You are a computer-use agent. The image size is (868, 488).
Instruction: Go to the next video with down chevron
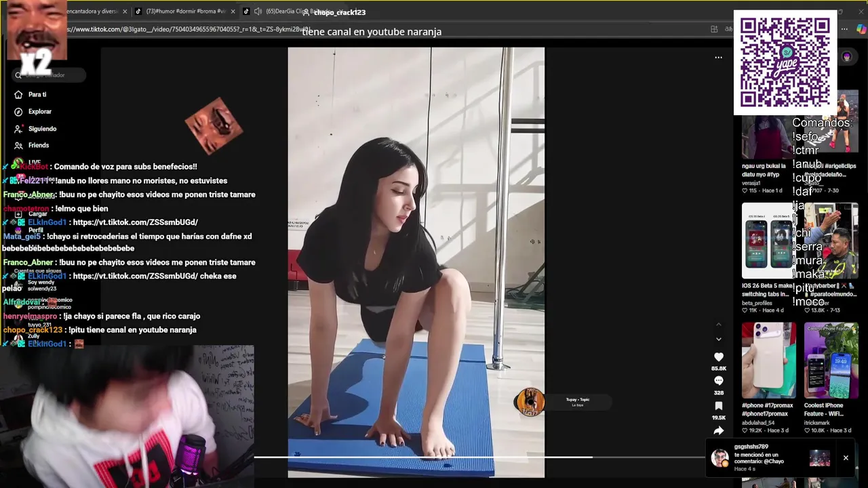pos(719,339)
